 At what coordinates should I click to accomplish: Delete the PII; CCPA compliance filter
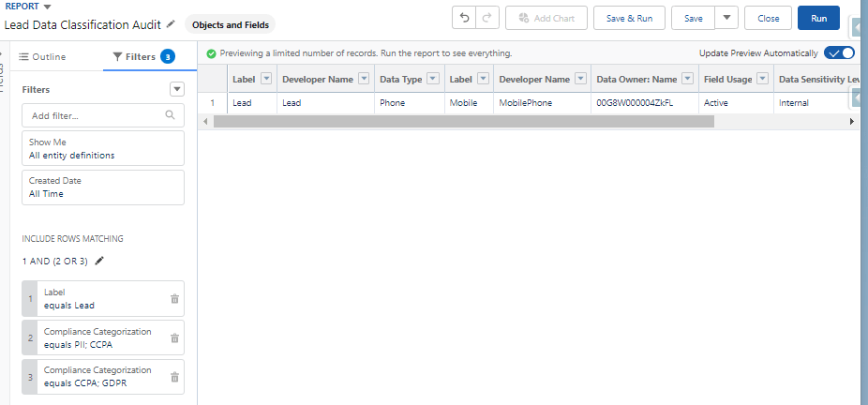coord(174,338)
